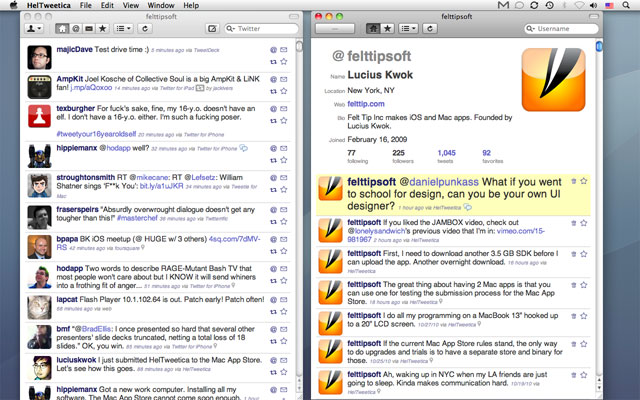Image resolution: width=640 pixels, height=400 pixels.
Task: Open the Window menu
Action: (161, 5)
